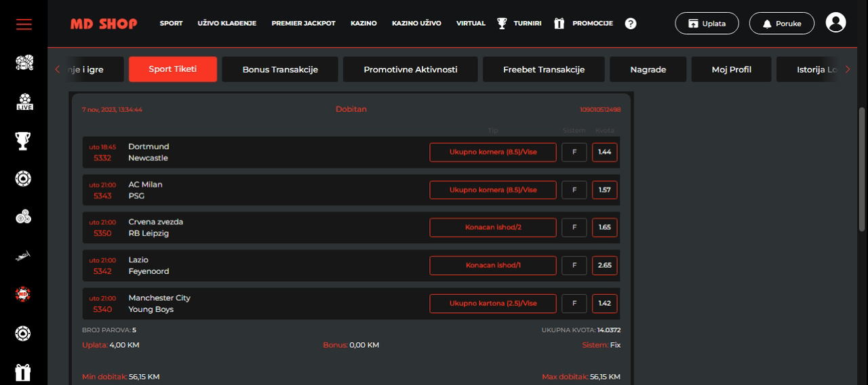Open the hamburger menu

[x=24, y=24]
